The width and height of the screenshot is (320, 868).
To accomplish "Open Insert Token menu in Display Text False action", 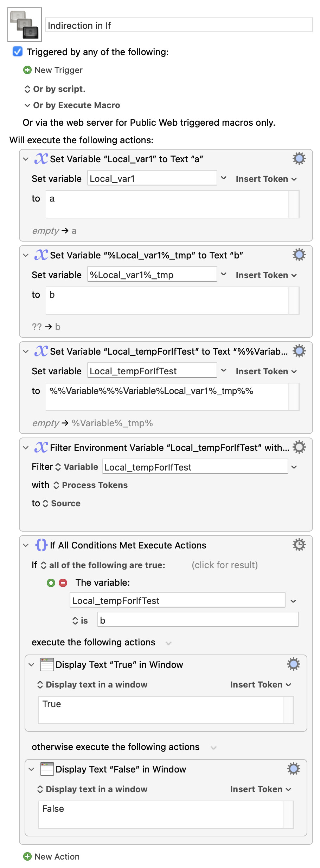I will [260, 789].
